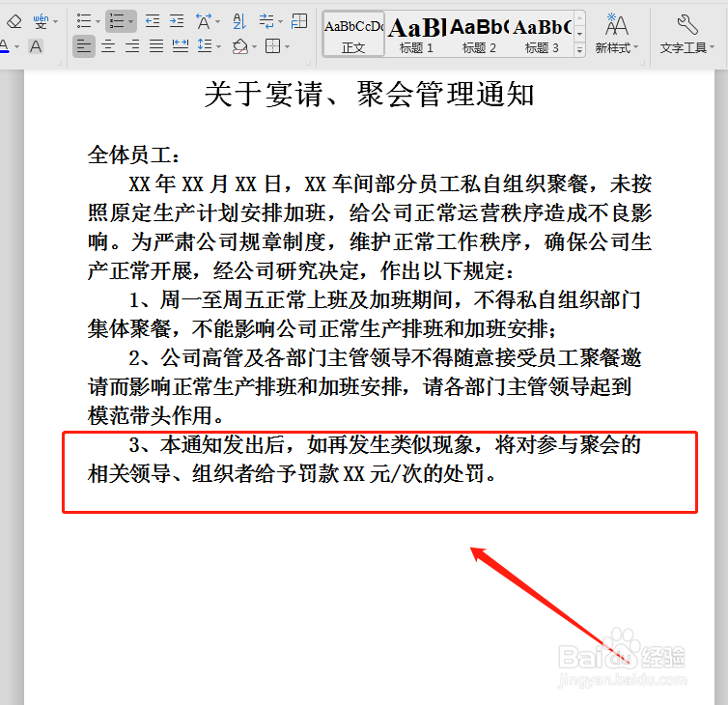728x705 pixels.
Task: Click the title 关于宴请、聚会管理通知
Action: coord(369,95)
